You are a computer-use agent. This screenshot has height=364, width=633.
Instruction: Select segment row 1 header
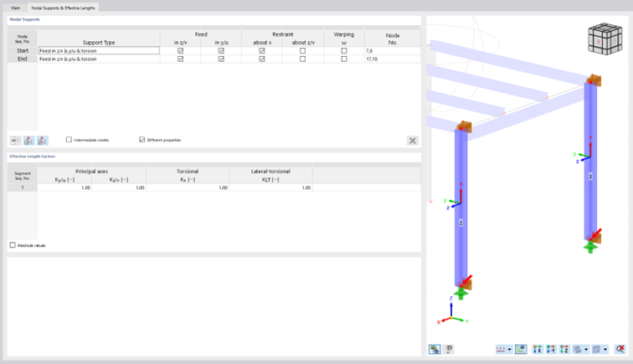(x=23, y=187)
